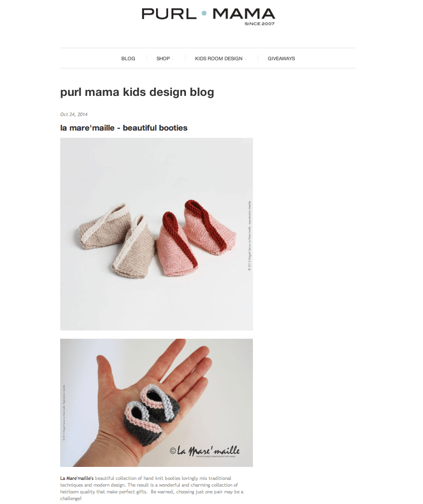
Task: Click the Oct 24, 2014 post date
Action: coord(74,114)
